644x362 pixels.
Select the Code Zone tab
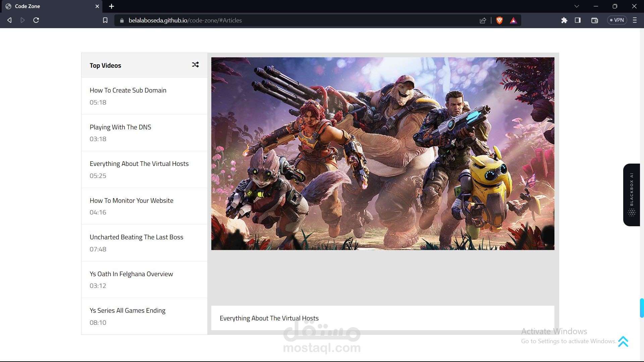(51, 6)
